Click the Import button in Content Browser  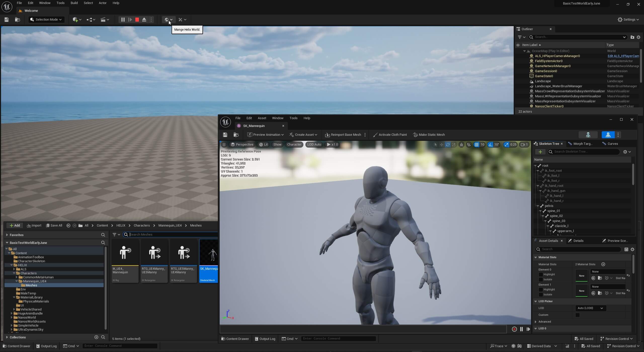click(34, 226)
